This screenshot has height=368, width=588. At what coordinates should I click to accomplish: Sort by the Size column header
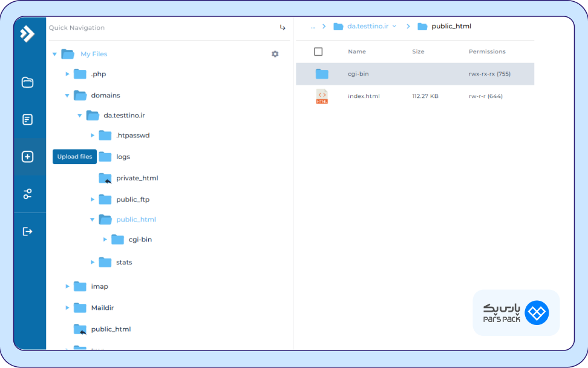pos(418,51)
